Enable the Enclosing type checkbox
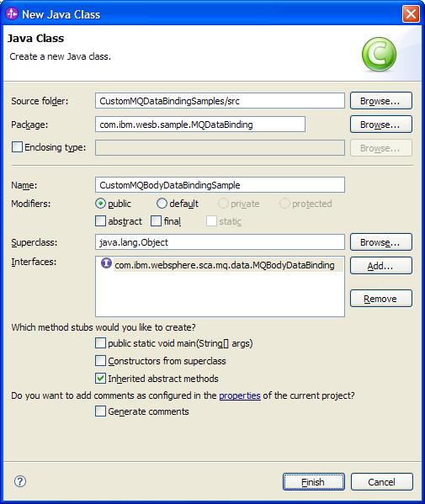The width and height of the screenshot is (425, 504). coord(17,147)
